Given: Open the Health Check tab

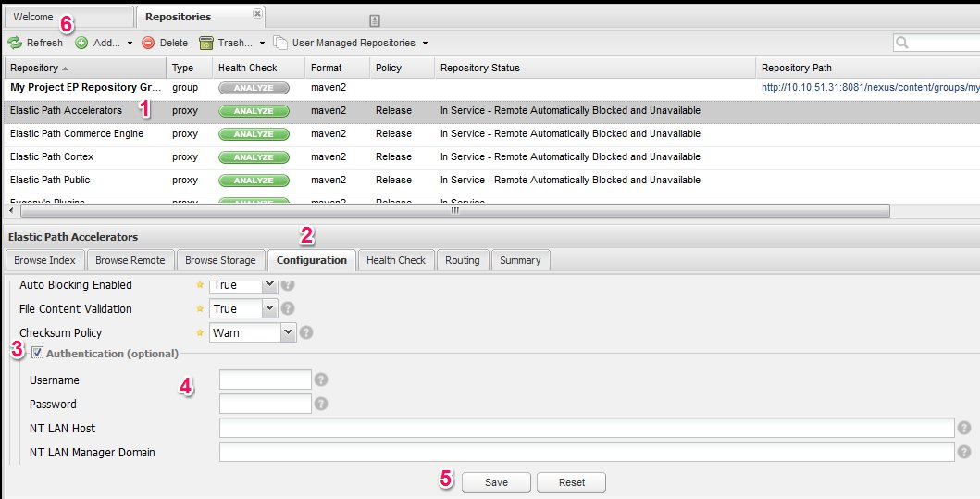Looking at the screenshot, I should pos(396,260).
